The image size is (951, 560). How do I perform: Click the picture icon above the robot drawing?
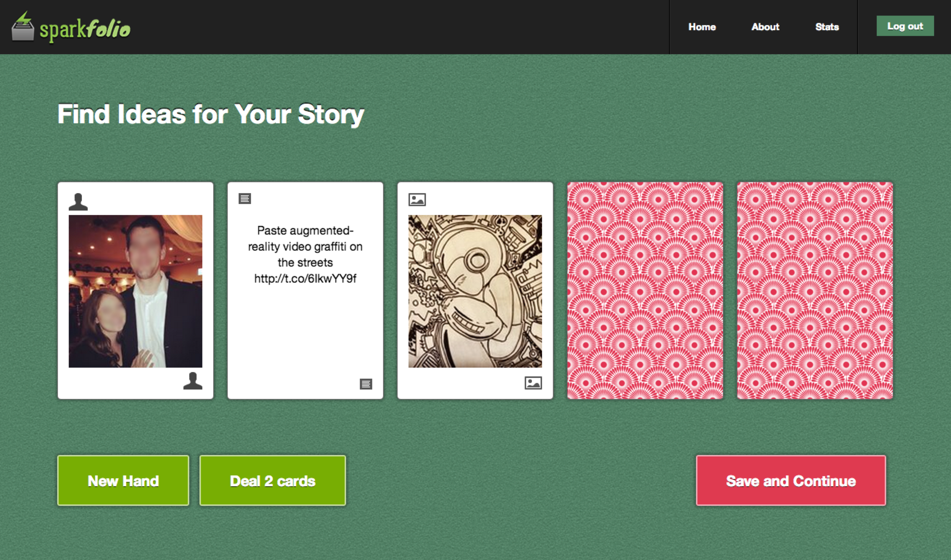pos(417,200)
